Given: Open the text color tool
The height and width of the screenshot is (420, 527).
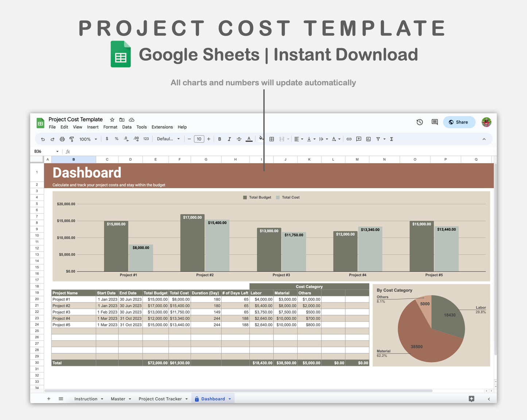Looking at the screenshot, I should click(x=249, y=139).
